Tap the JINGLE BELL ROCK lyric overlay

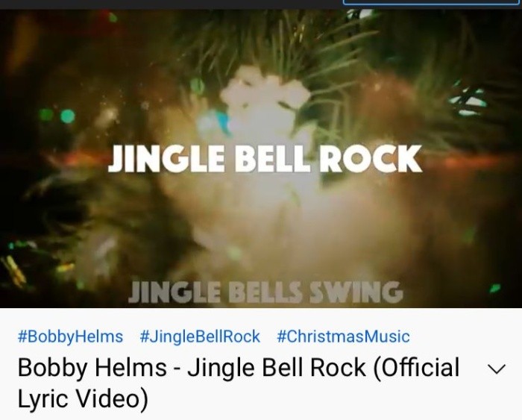[x=265, y=159]
